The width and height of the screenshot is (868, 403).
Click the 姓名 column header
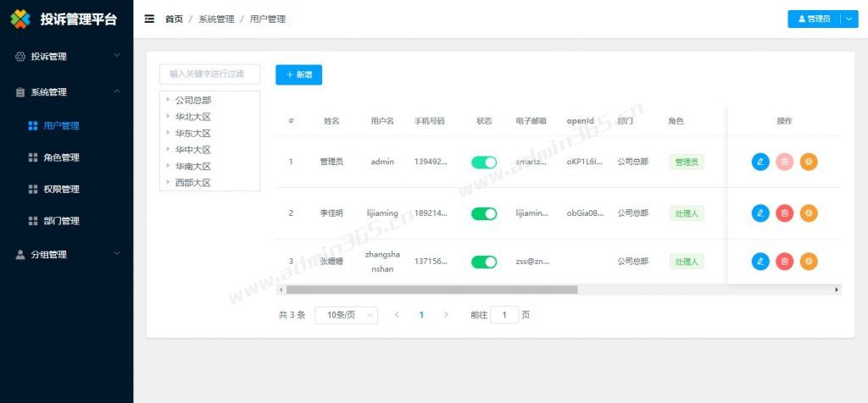(x=331, y=121)
